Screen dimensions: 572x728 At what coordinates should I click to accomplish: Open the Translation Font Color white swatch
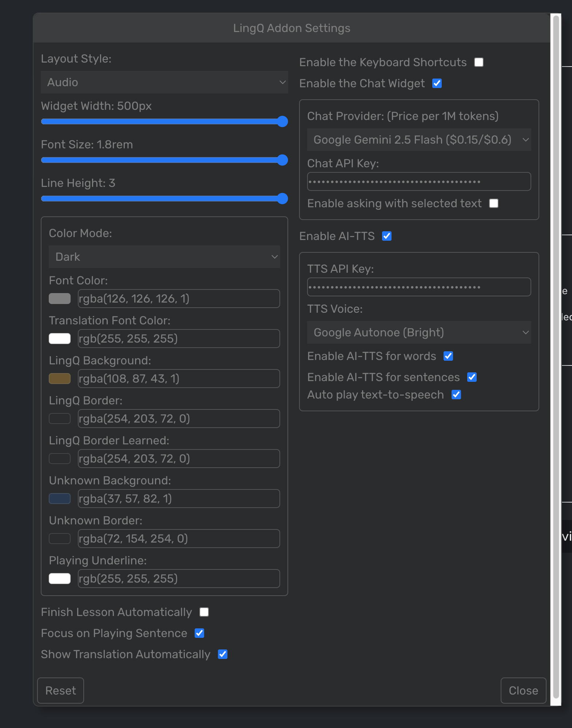[x=60, y=339]
